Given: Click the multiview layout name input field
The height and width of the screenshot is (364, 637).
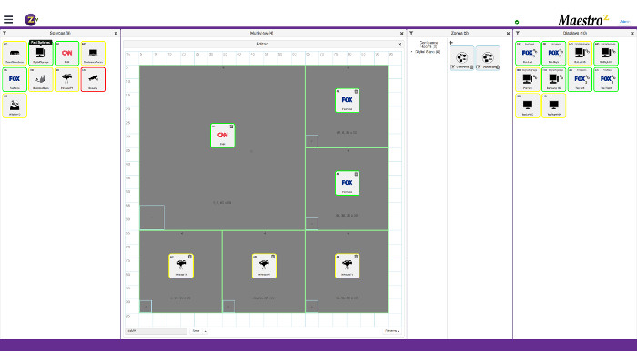Looking at the screenshot, I should (x=156, y=331).
